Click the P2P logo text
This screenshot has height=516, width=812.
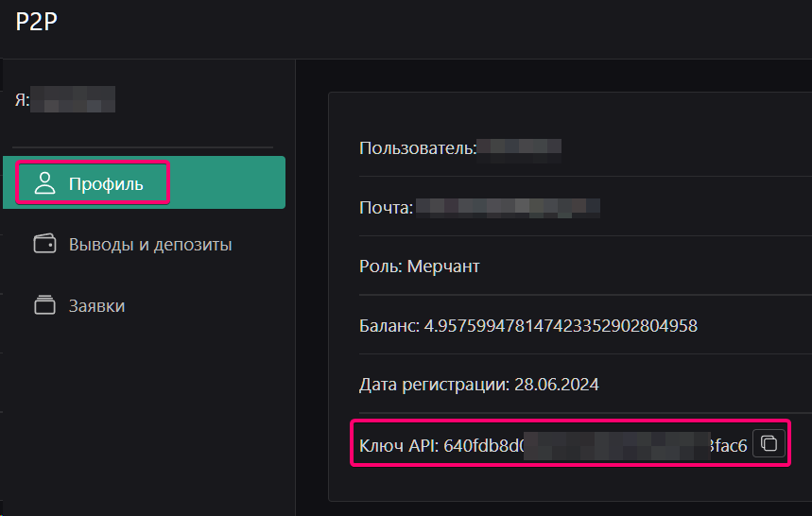pos(36,23)
